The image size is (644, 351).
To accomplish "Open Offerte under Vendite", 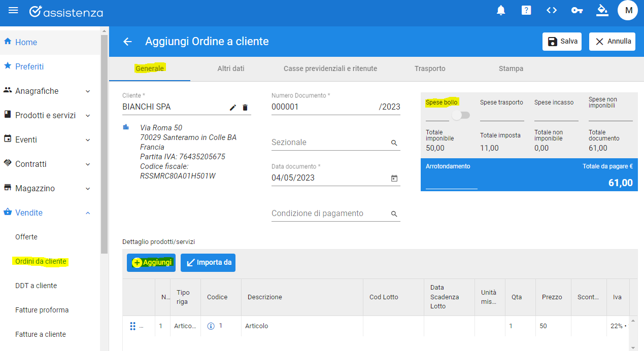I will click(50, 237).
